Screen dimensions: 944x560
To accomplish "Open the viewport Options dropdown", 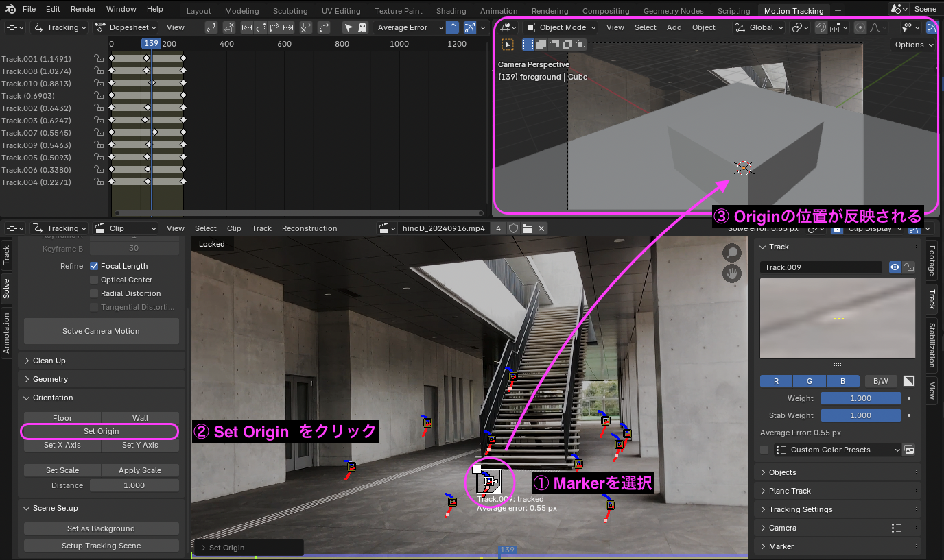I will pos(914,45).
